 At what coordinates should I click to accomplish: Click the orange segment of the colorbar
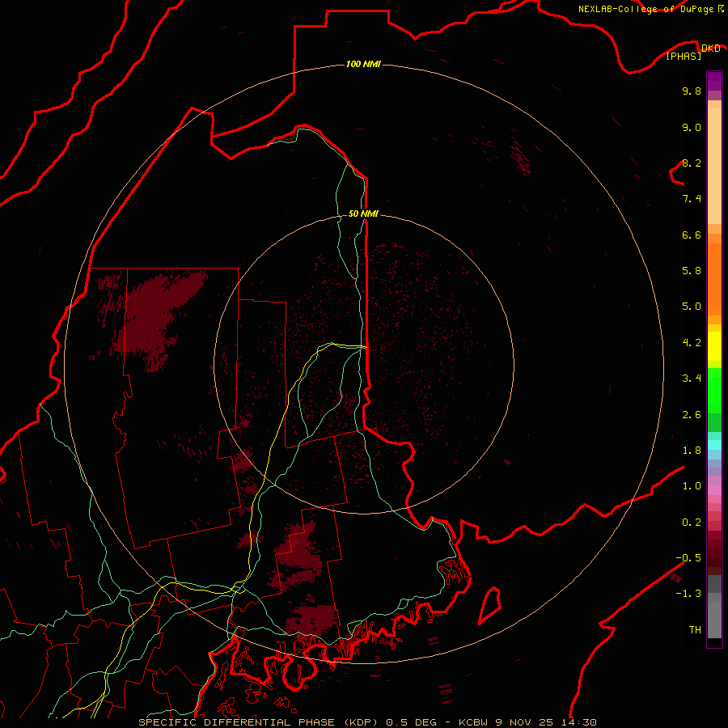[x=714, y=280]
